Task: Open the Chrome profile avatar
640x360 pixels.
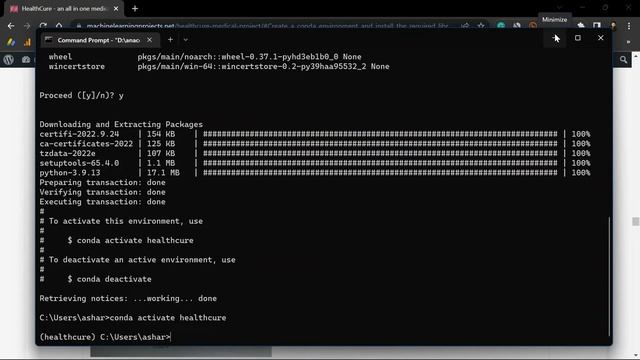Action: coord(613,26)
